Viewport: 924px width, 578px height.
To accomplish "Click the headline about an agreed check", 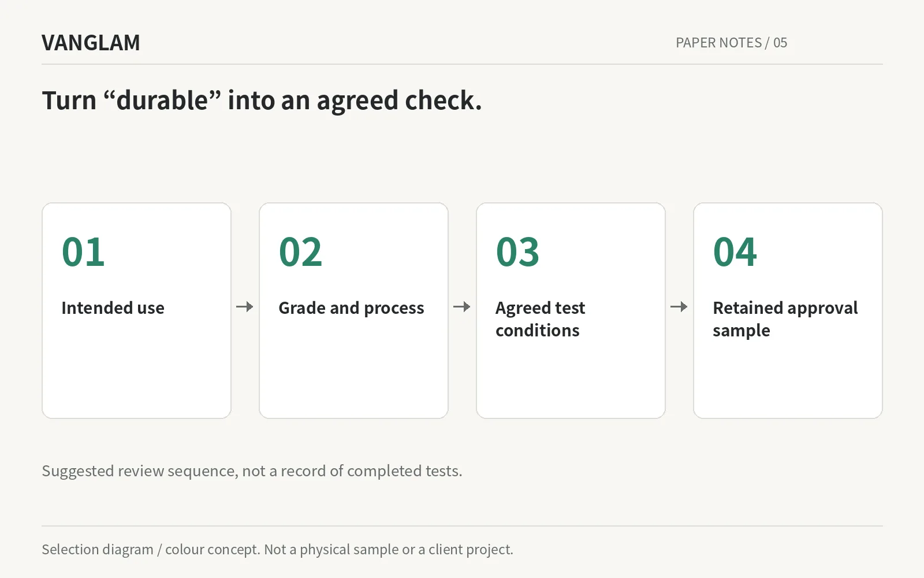I will click(262, 101).
